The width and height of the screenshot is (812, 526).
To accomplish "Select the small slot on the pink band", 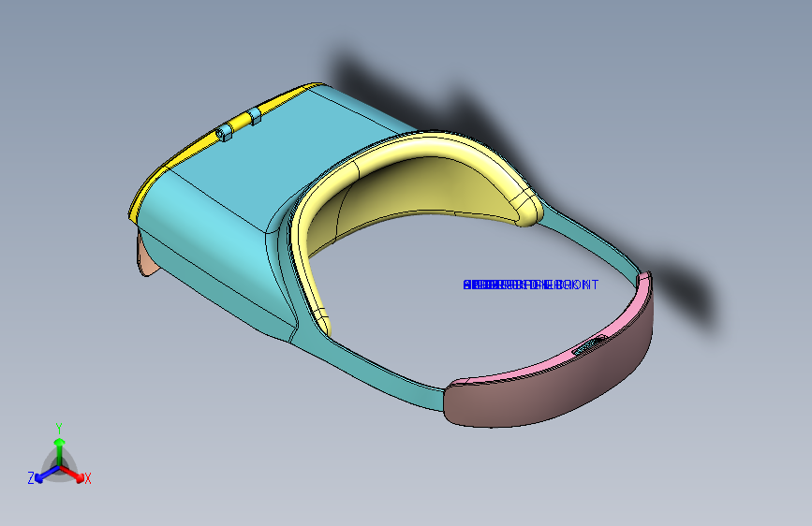I will (589, 346).
